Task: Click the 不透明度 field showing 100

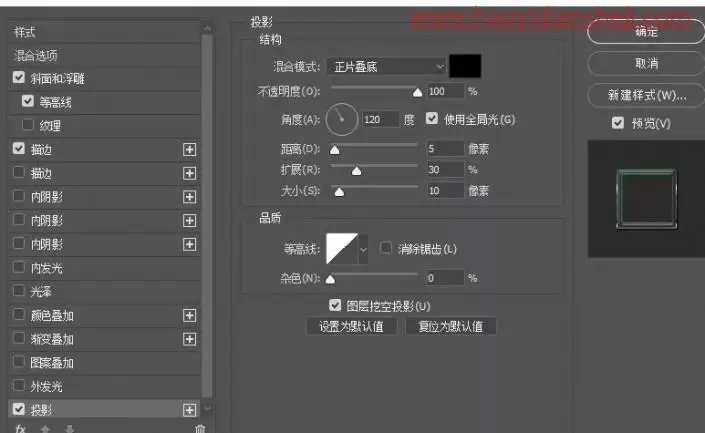Action: click(x=445, y=91)
